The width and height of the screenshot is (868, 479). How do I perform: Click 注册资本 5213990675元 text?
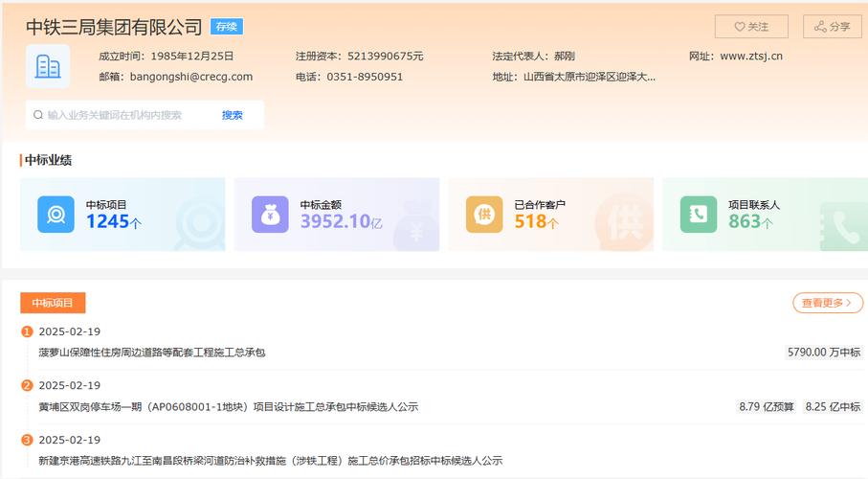tap(359, 56)
